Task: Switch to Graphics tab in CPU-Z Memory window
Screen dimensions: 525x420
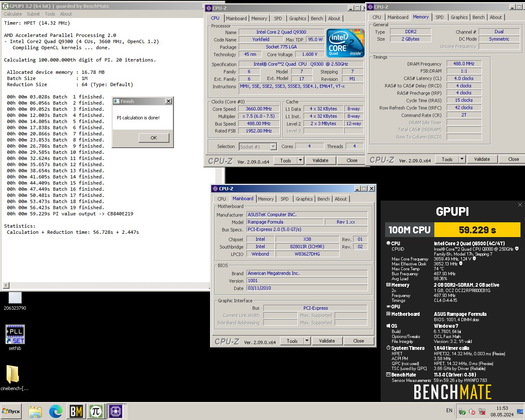Action: click(x=459, y=17)
